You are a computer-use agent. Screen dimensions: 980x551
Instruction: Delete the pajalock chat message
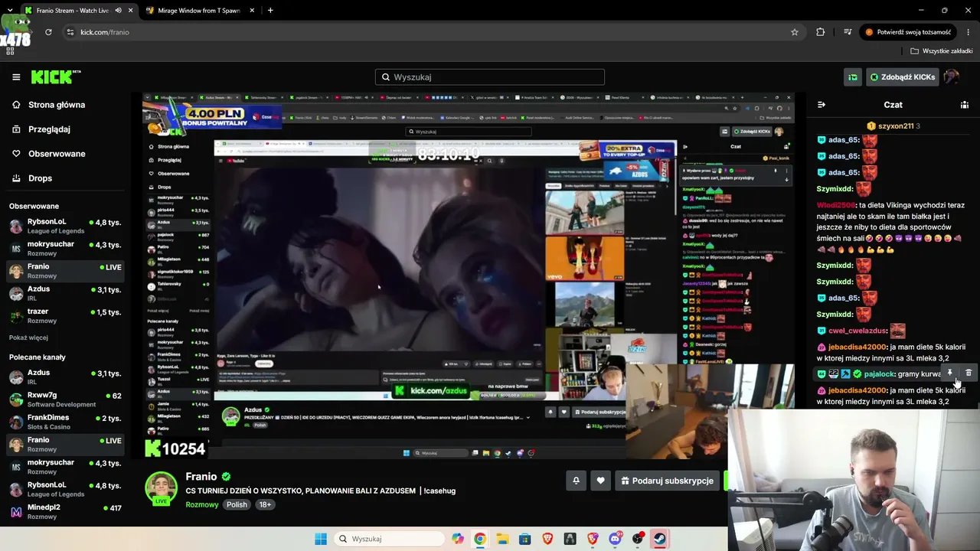pyautogui.click(x=969, y=373)
